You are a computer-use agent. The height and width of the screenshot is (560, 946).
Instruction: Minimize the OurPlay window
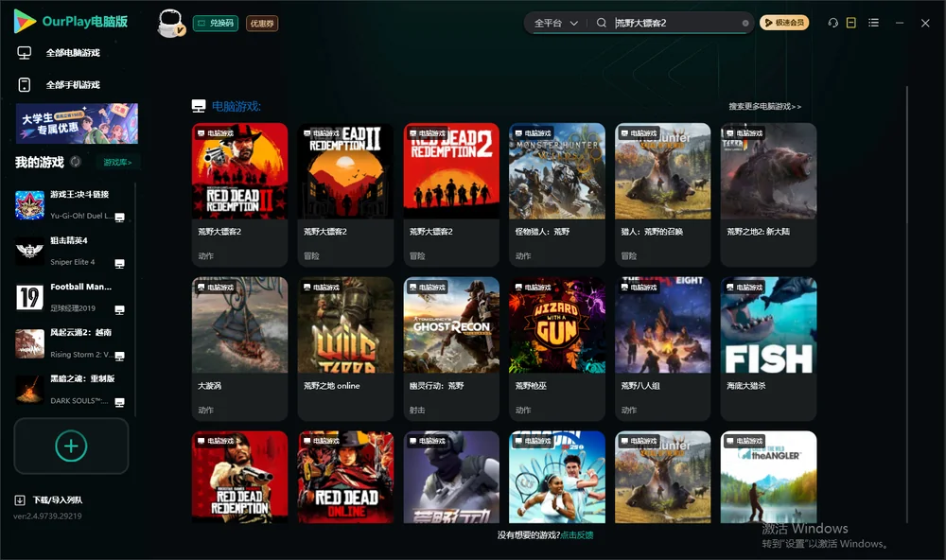pos(899,23)
